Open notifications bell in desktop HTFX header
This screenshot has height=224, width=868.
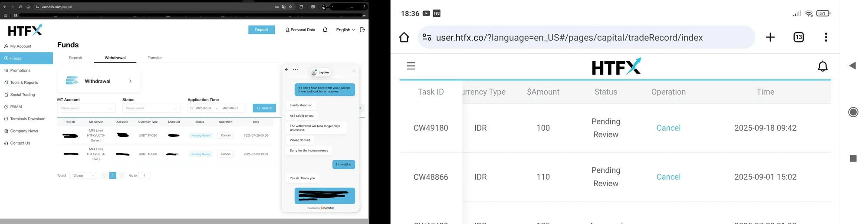click(325, 30)
